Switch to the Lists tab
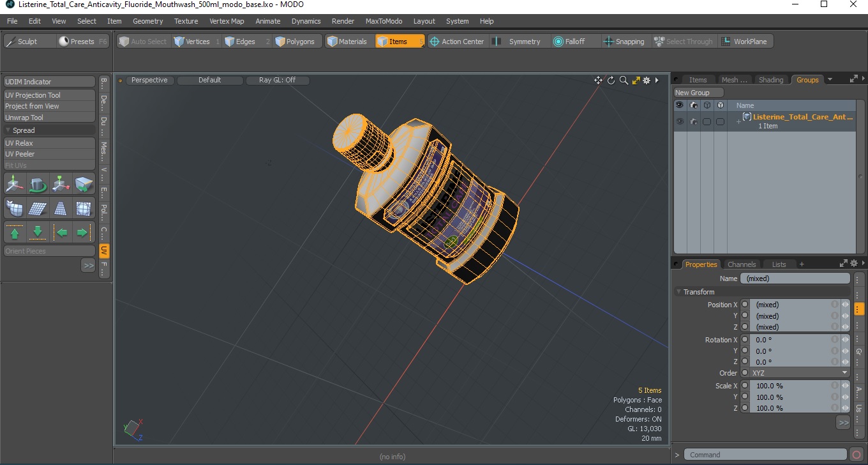Screen dimensions: 868x465 tap(779, 264)
